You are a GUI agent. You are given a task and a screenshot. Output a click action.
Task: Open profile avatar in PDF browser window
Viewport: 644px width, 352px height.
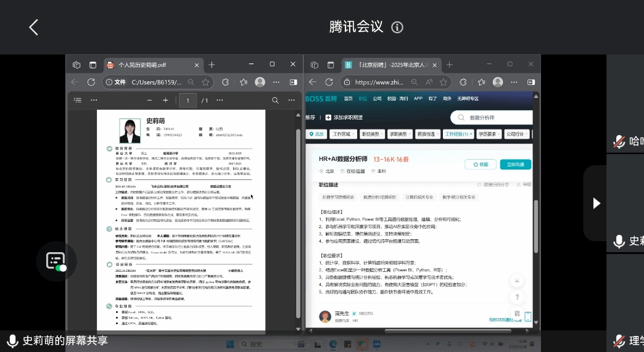coord(260,82)
